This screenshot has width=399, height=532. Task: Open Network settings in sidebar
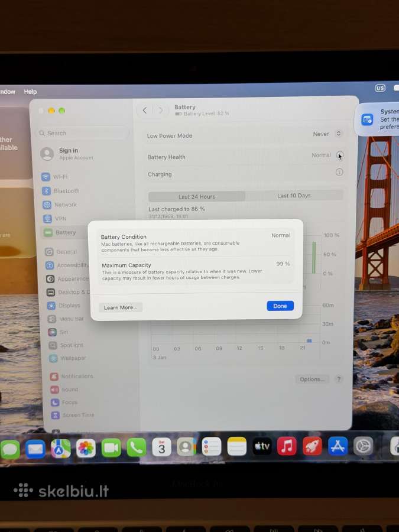(x=59, y=205)
